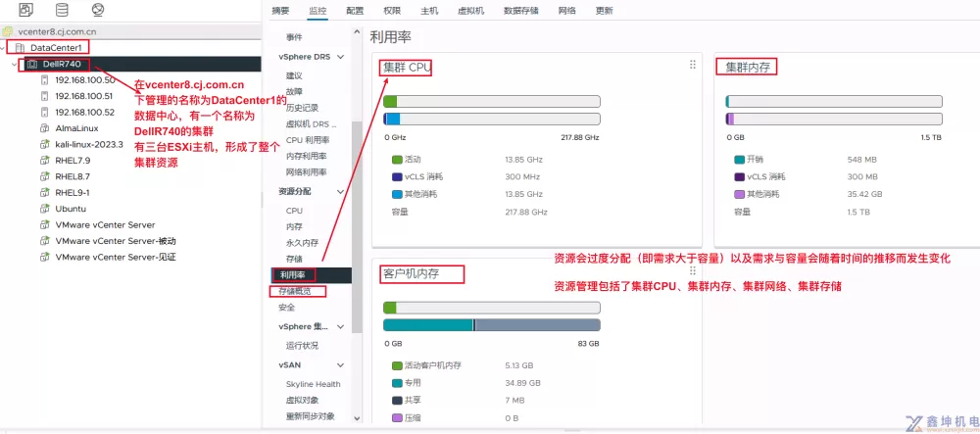The height and width of the screenshot is (434, 980).
Task: Click the DellR740 cluster icon
Action: pyautogui.click(x=32, y=64)
